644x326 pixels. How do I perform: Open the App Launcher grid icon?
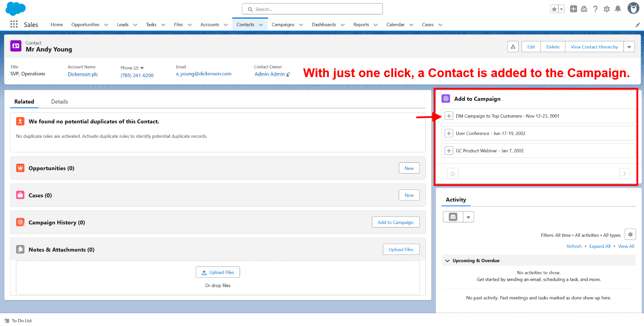coord(14,24)
